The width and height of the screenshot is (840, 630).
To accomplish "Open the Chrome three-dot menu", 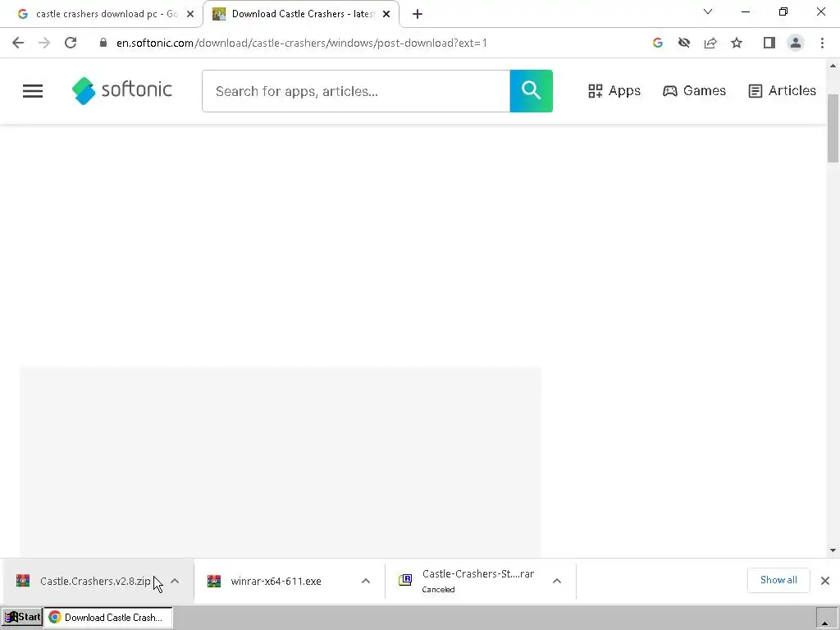I will click(x=822, y=43).
